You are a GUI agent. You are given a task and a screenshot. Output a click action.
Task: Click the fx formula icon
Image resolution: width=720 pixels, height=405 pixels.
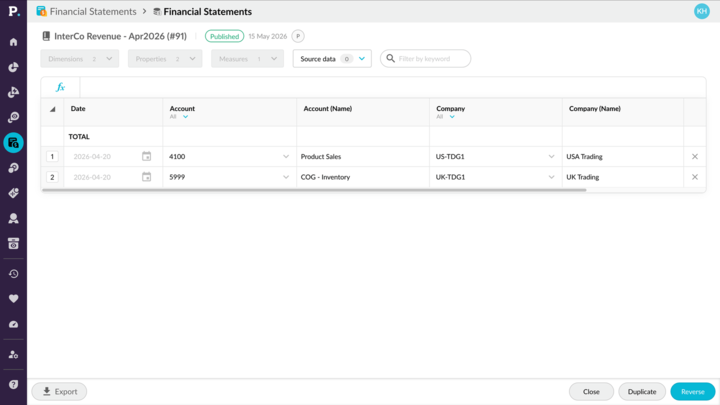(60, 87)
